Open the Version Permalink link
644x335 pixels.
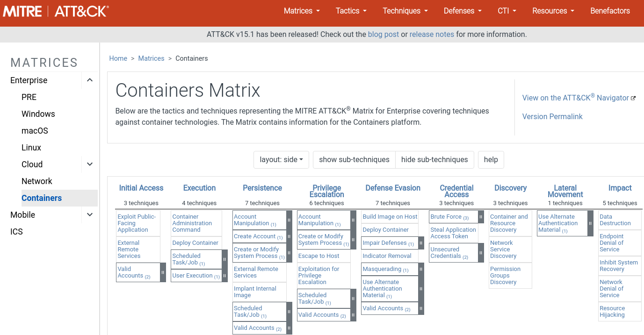click(x=552, y=117)
